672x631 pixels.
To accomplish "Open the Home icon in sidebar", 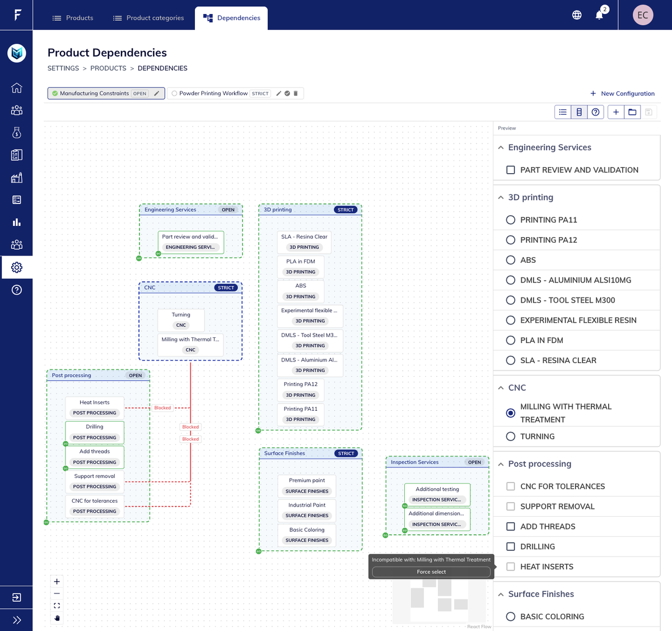I will [17, 88].
